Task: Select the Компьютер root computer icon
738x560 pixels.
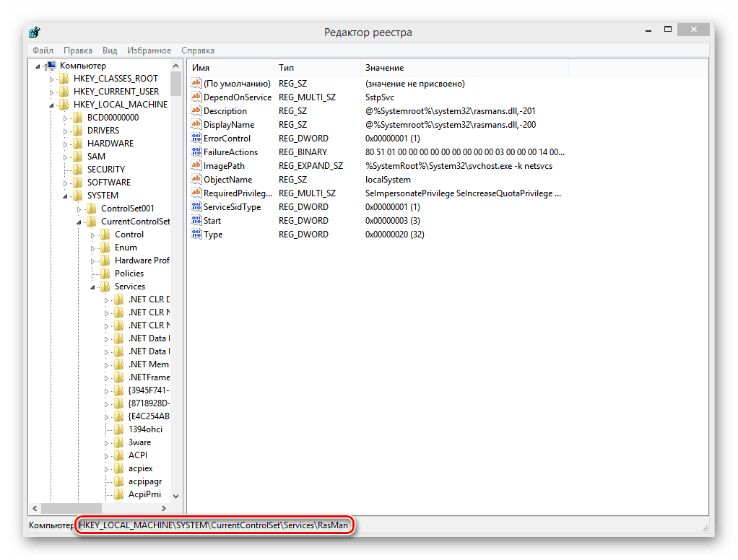Action: pyautogui.click(x=51, y=66)
